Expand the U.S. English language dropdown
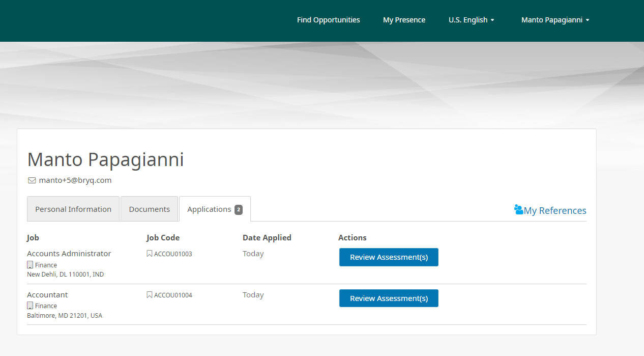 click(x=471, y=20)
